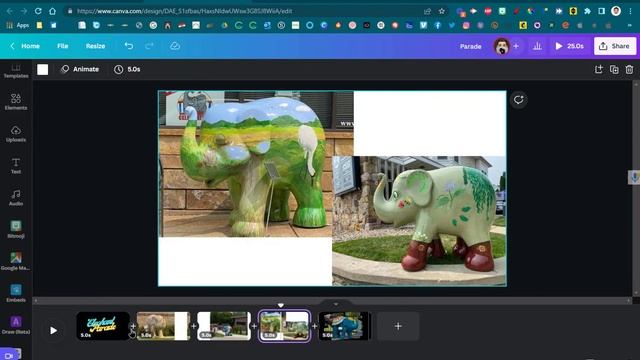The image size is (640, 360).
Task: Play the 25.0s presentation preview
Action: (569, 46)
